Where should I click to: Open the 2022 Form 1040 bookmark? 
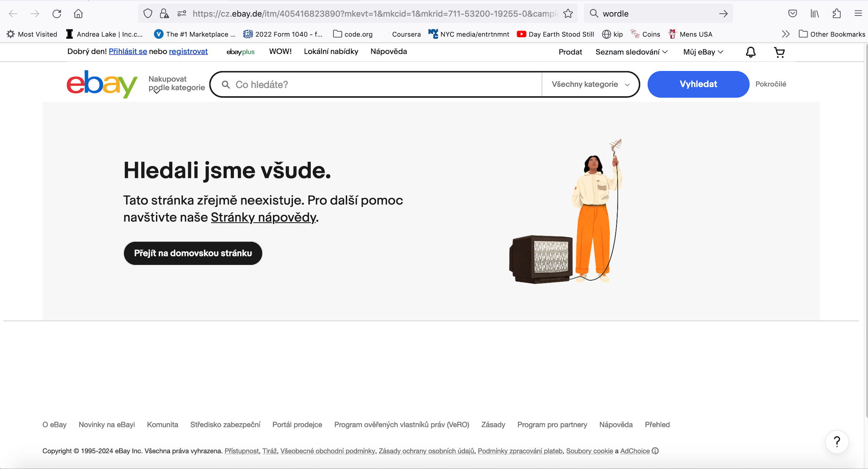283,34
